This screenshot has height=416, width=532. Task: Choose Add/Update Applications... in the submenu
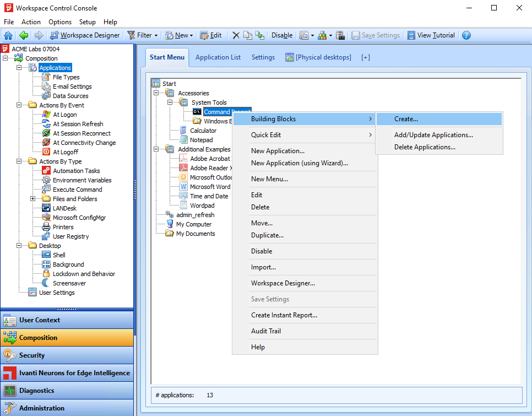[x=439, y=135]
